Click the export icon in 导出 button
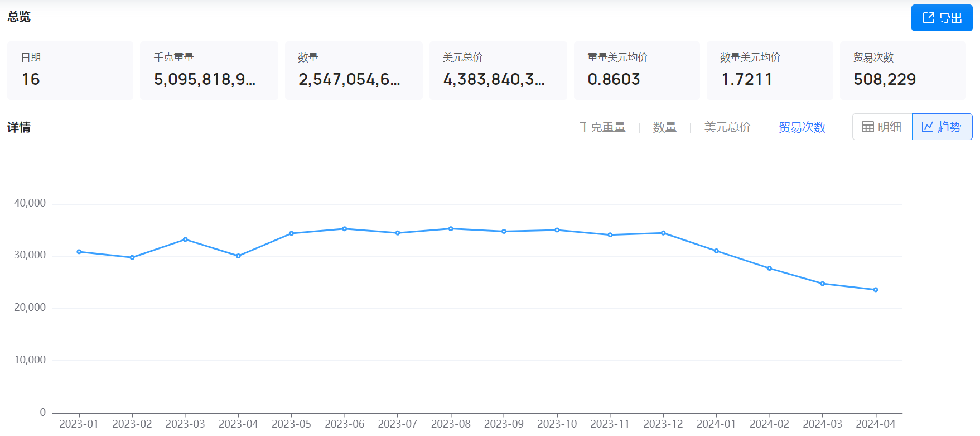Image resolution: width=980 pixels, height=436 pixels. coord(928,18)
